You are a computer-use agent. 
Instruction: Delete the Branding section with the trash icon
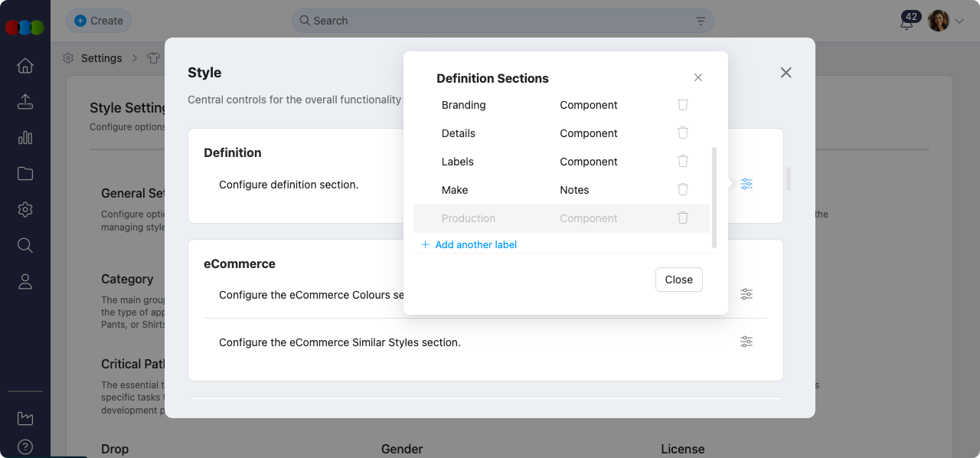[x=682, y=104]
